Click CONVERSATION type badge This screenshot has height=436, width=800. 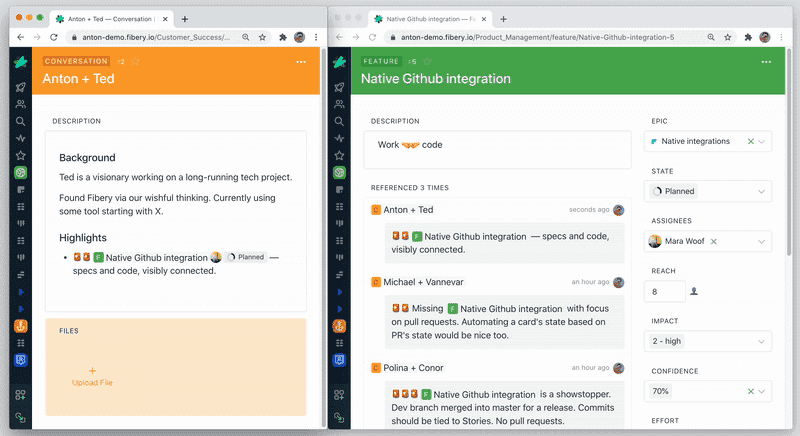pyautogui.click(x=76, y=61)
